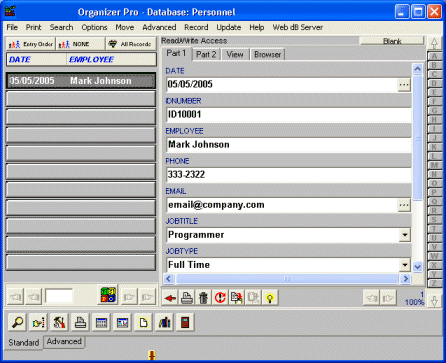Click the form's vertical scrollbar down arrow
This screenshot has height=363, width=446.
coord(417,267)
